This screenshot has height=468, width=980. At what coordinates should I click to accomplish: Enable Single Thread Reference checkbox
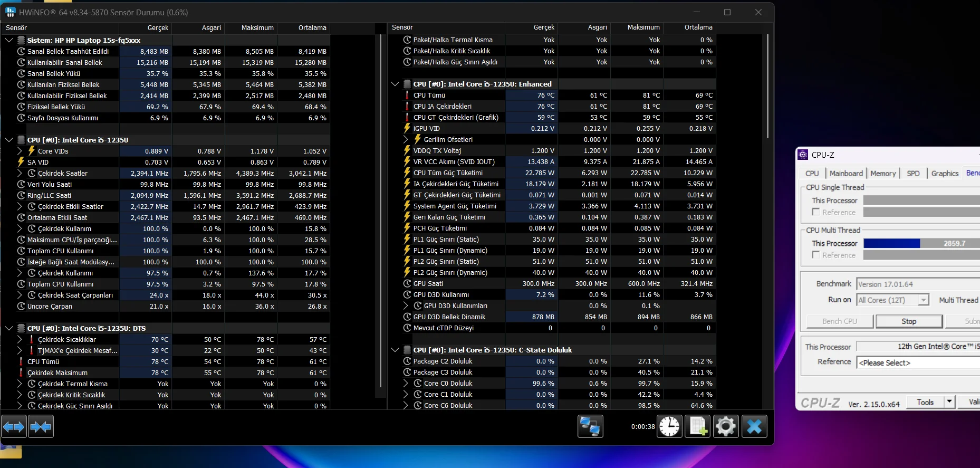(x=816, y=212)
